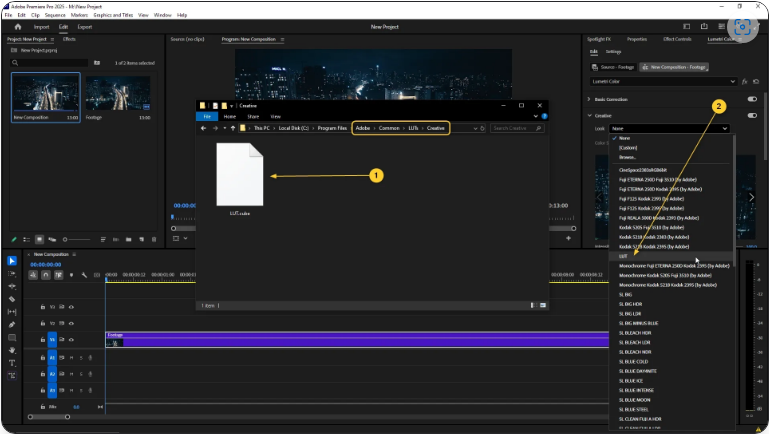
Task: Click the reset effect icon in Lumetri Color
Action: [756, 81]
